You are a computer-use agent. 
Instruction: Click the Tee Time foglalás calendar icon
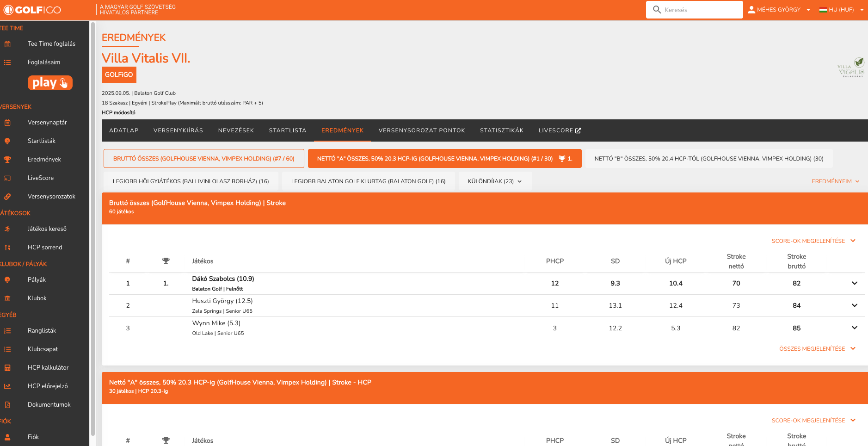pyautogui.click(x=7, y=44)
